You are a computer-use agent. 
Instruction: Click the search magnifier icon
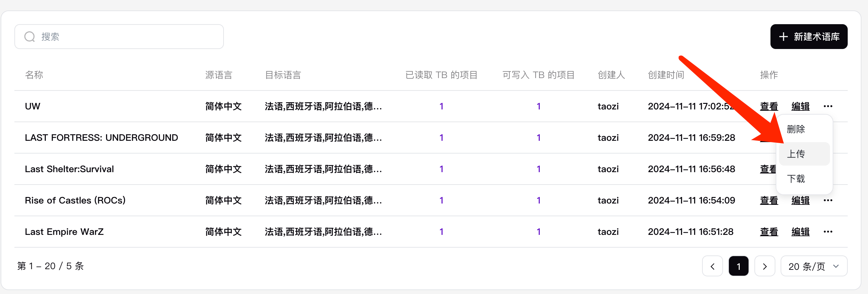[x=30, y=37]
